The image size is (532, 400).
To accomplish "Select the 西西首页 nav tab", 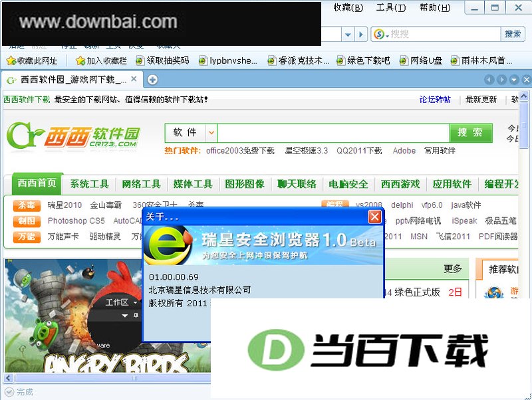I will (37, 183).
